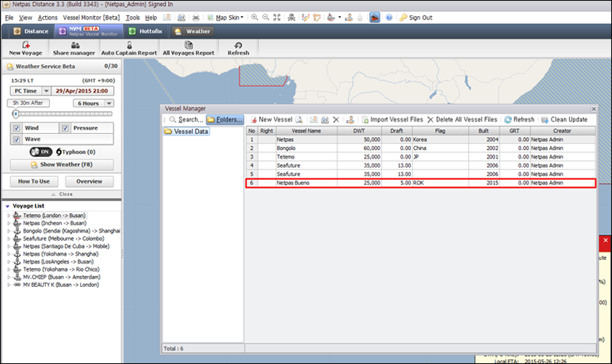
Task: Click Import Vessel Files
Action: tap(392, 120)
